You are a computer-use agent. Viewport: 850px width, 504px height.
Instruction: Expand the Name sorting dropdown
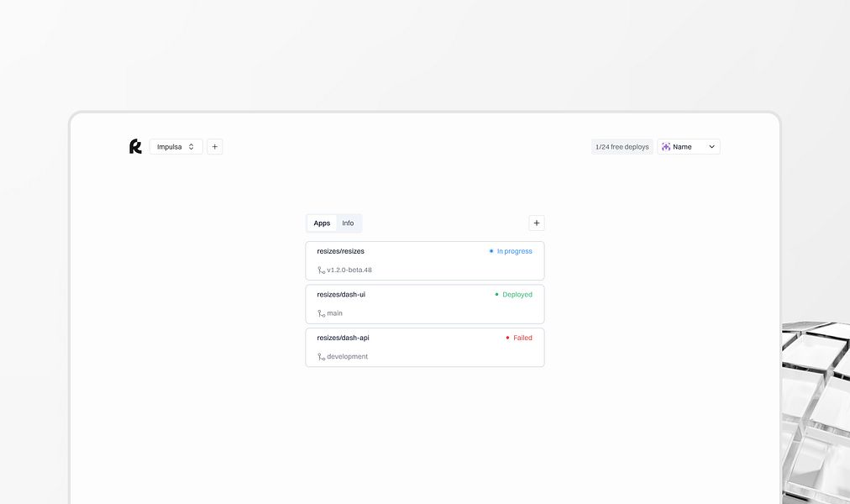tap(689, 146)
